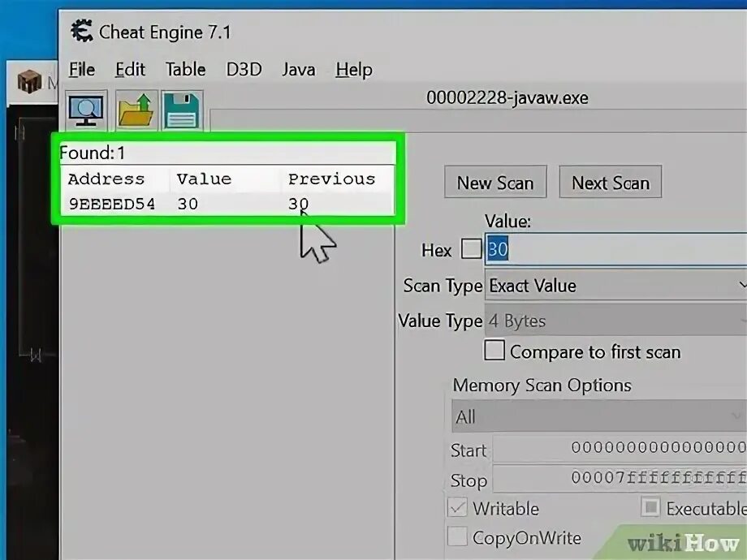Open the Help menu
The height and width of the screenshot is (560, 747).
(x=354, y=70)
